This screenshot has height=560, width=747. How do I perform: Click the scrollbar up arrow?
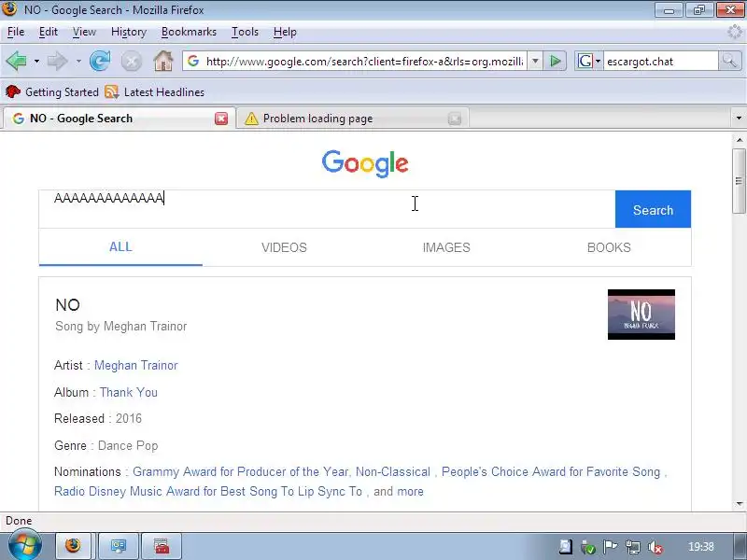click(739, 140)
